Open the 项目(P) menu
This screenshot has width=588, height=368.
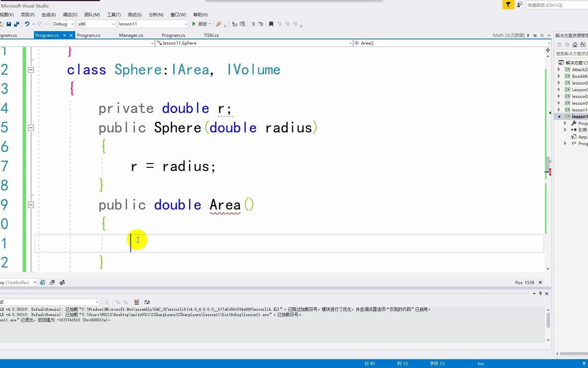[x=28, y=15]
